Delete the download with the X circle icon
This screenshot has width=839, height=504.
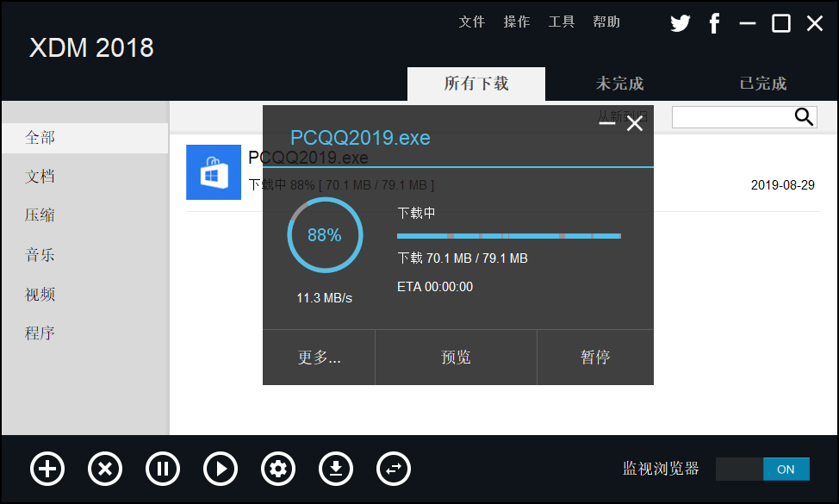[x=105, y=470]
